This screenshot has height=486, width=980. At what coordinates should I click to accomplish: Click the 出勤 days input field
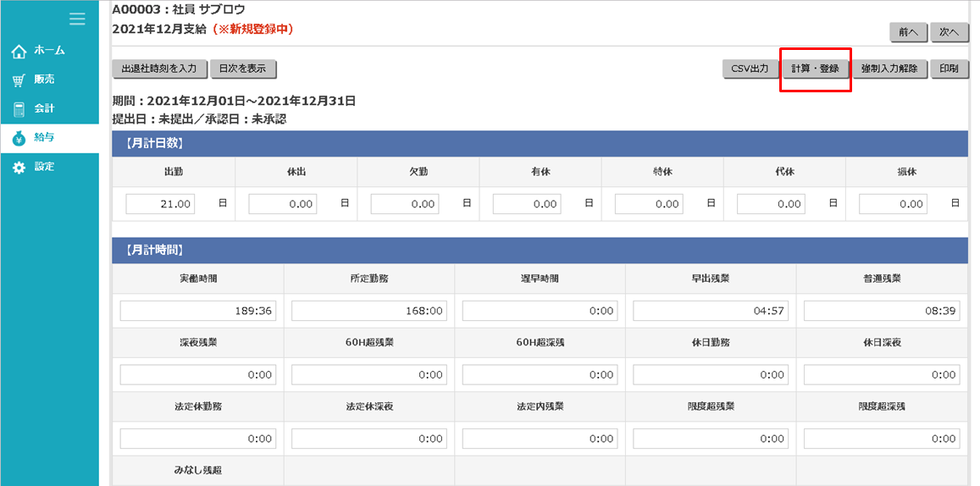pos(160,204)
